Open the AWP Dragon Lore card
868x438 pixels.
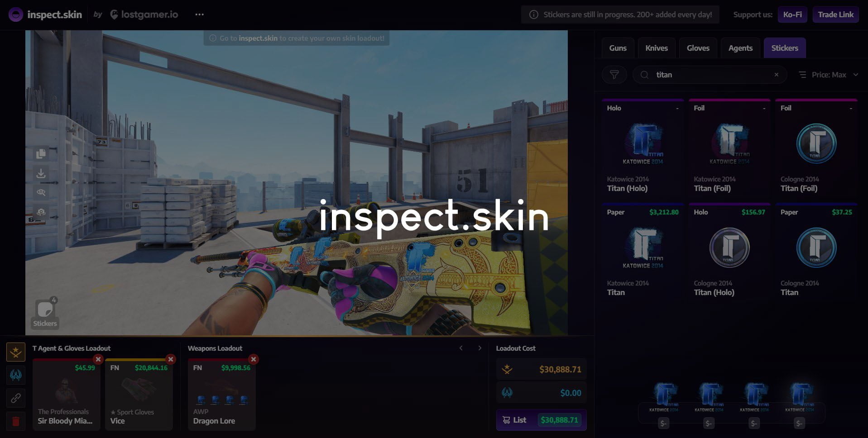[x=222, y=395]
